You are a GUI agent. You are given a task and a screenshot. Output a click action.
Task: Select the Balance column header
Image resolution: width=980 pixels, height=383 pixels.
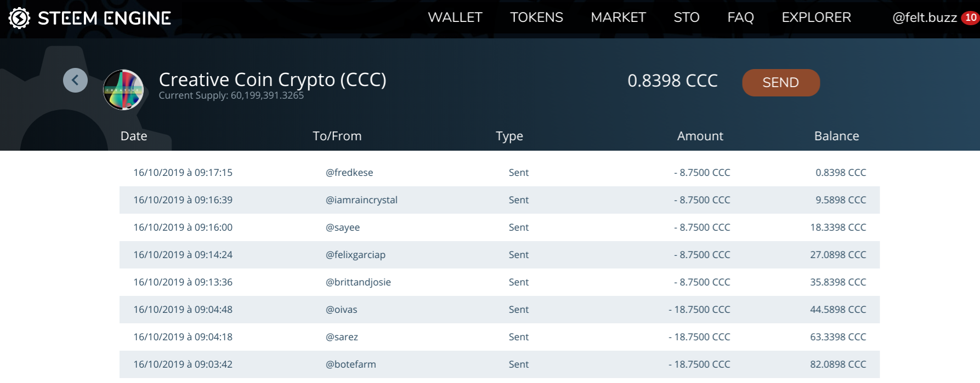[836, 136]
